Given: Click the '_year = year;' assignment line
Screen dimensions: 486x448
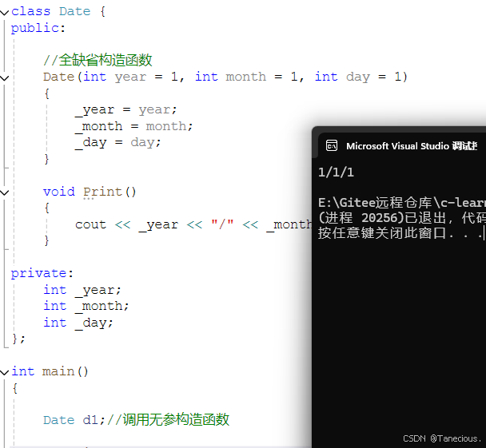Looking at the screenshot, I should [x=125, y=110].
